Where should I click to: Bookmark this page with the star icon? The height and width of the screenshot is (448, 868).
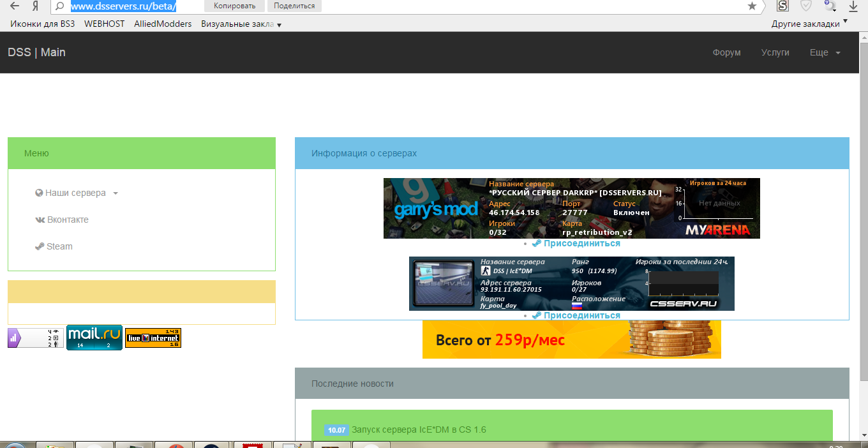[x=752, y=6]
